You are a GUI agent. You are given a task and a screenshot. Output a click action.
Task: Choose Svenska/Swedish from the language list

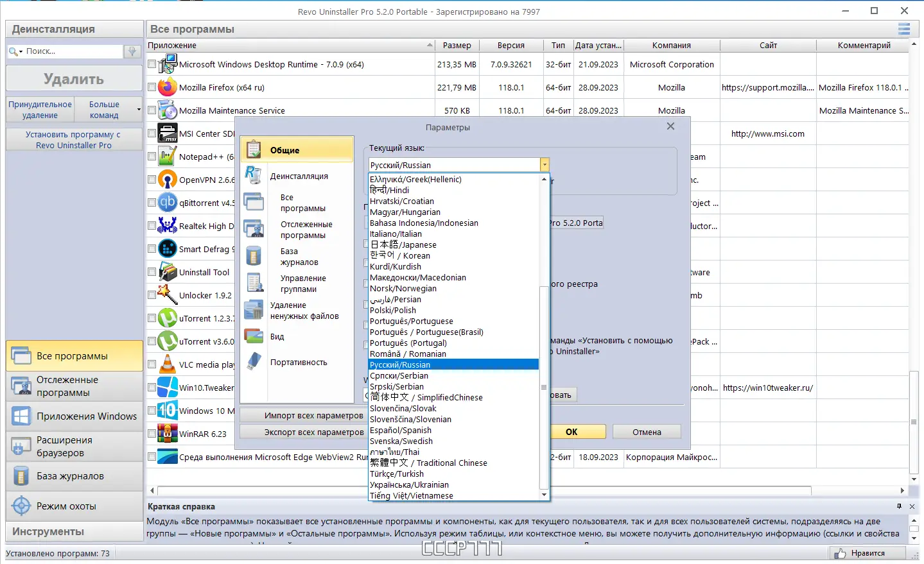[453, 441]
